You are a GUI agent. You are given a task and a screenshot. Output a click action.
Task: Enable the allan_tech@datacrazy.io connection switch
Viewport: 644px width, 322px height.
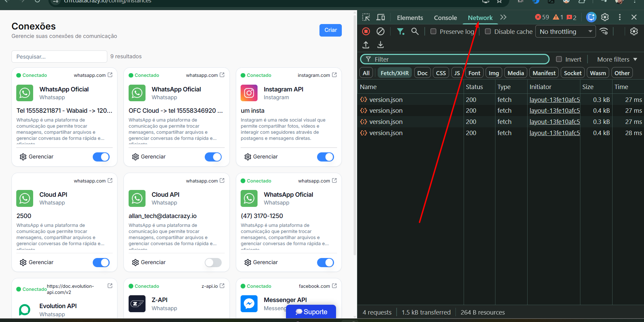213,262
